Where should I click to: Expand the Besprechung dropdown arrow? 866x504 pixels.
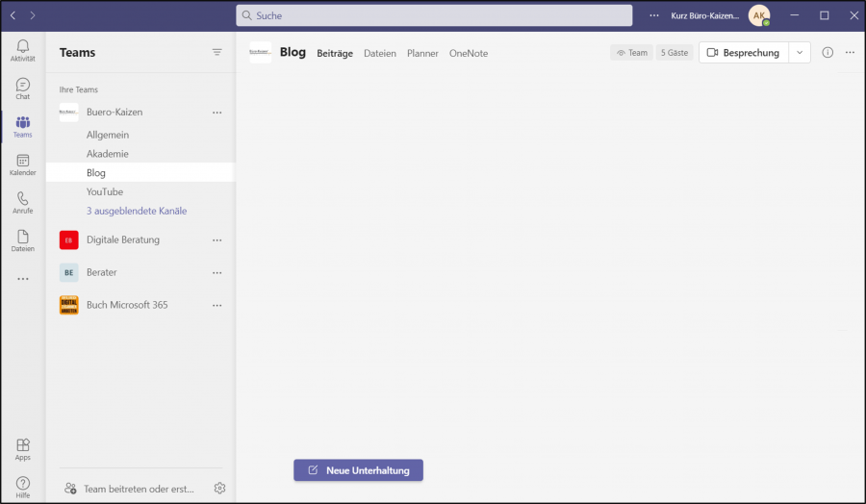[800, 53]
